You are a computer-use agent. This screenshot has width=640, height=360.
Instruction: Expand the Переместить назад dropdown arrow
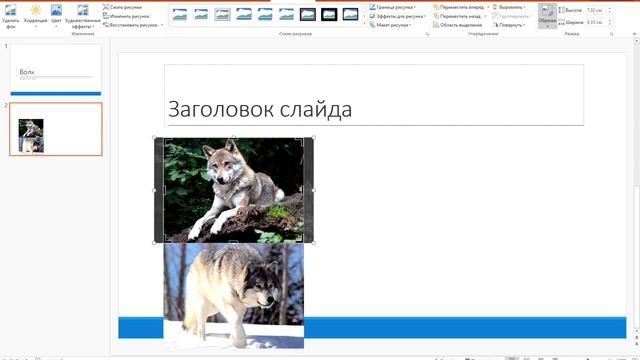(x=485, y=16)
